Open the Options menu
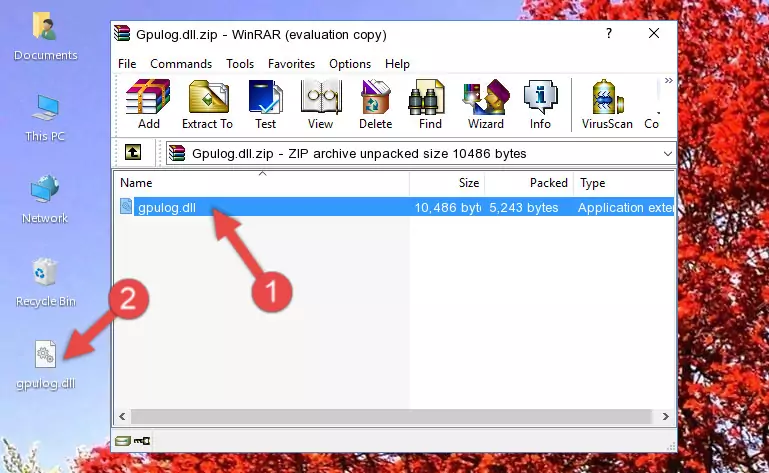 coord(350,64)
